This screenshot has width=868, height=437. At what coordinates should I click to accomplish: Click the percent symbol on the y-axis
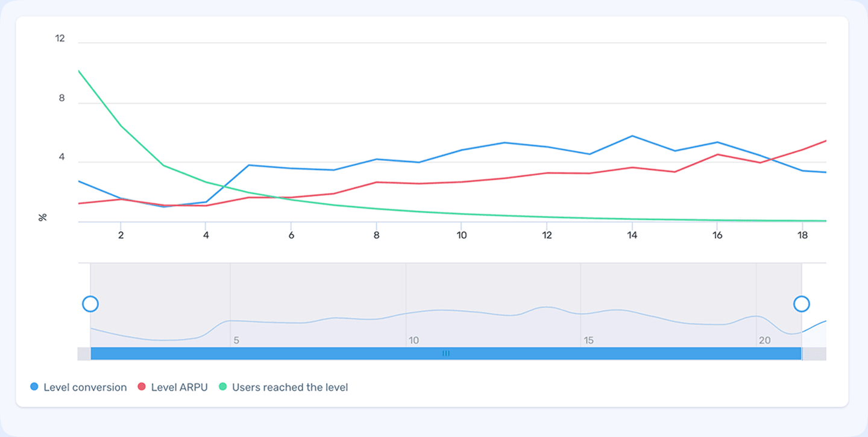point(42,218)
